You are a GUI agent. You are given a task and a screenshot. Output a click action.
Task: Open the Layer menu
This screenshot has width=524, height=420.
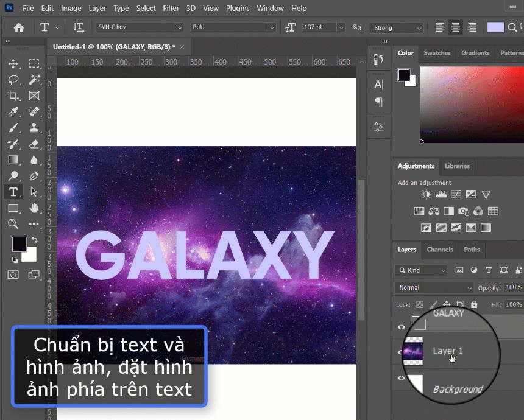pyautogui.click(x=97, y=8)
